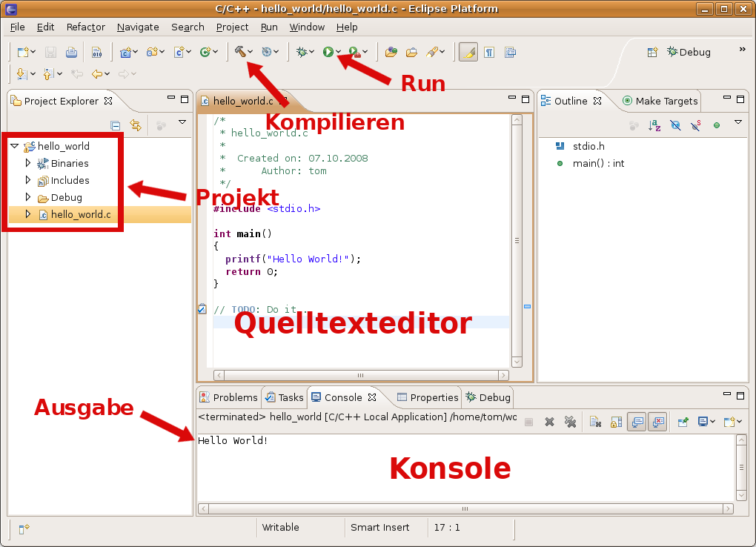Click the hammer Build icon in toolbar
Screen dimensions: 756x547
coord(241,52)
